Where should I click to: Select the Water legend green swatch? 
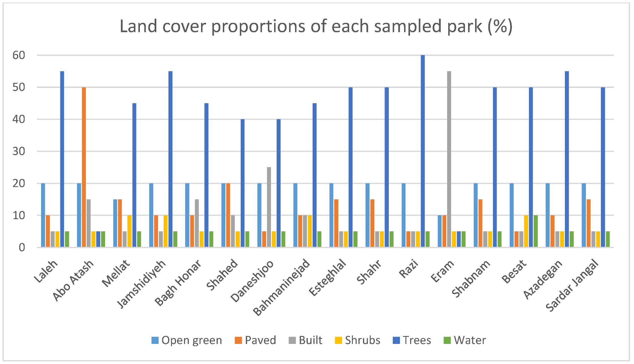(447, 340)
